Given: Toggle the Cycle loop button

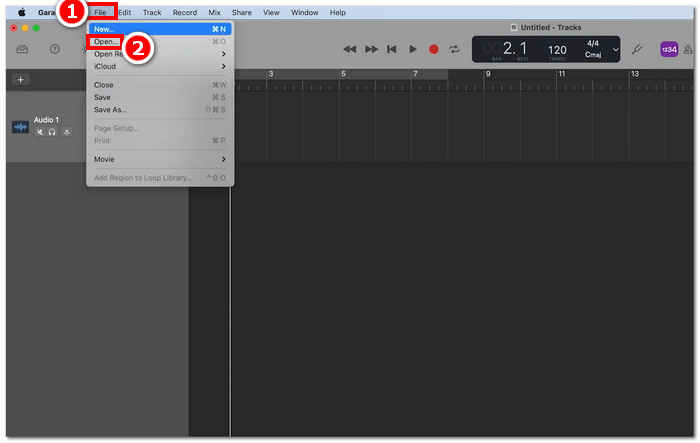Looking at the screenshot, I should tap(454, 49).
